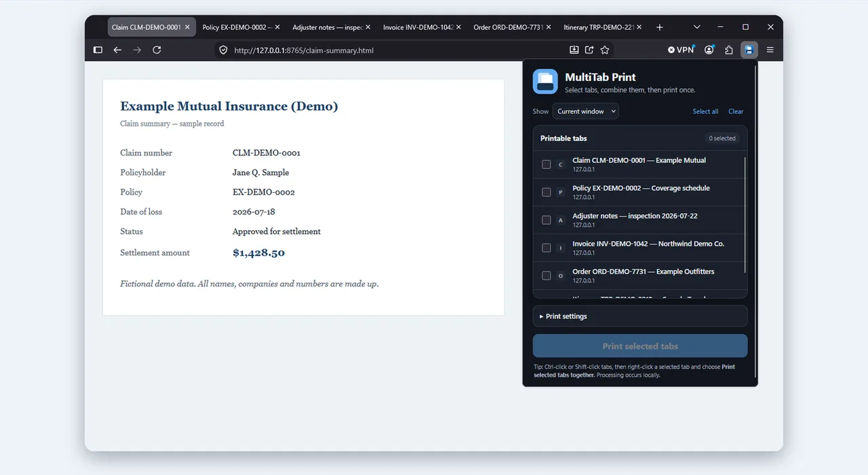Close the Order ORD-DEMO-7731 browser tab

(x=549, y=27)
